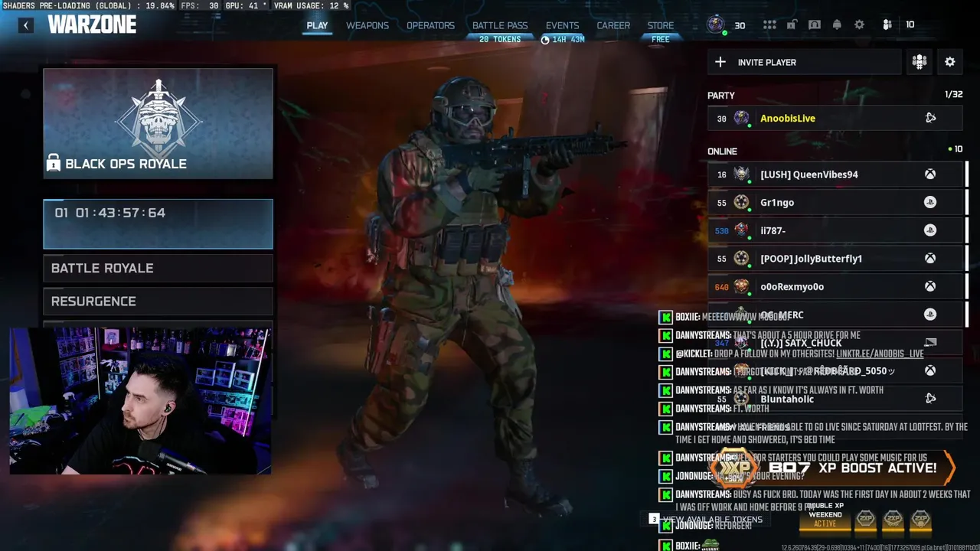The height and width of the screenshot is (551, 980).
Task: Click Battle.net icon on AnoobisLive row
Action: coord(930,118)
